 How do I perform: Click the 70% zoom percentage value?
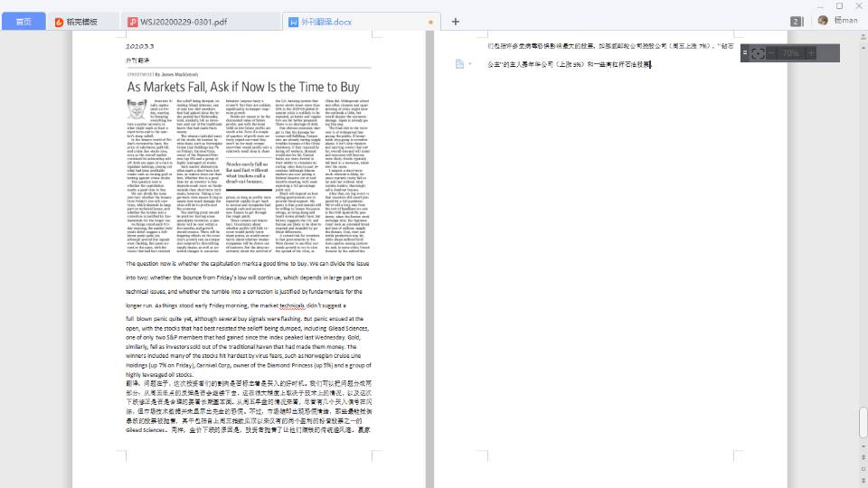coord(790,53)
